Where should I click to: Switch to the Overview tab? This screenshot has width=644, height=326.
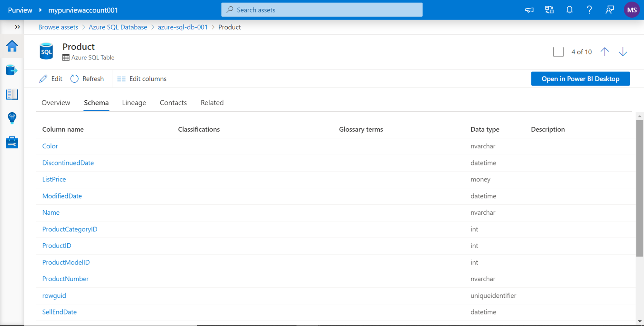[x=56, y=103]
